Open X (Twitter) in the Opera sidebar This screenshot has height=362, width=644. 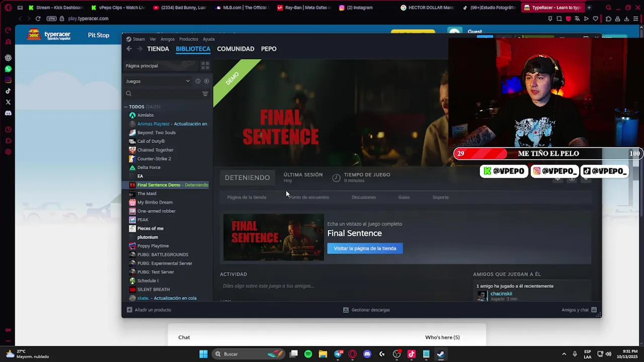[8, 102]
